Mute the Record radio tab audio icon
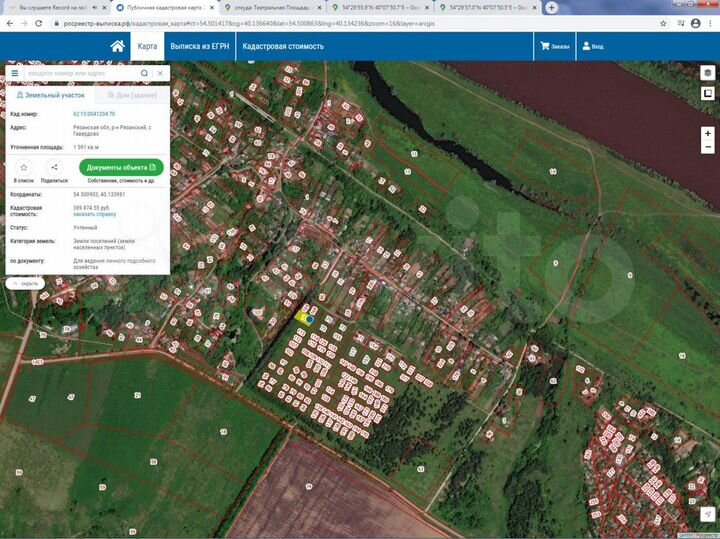This screenshot has height=539, width=720. (x=95, y=8)
